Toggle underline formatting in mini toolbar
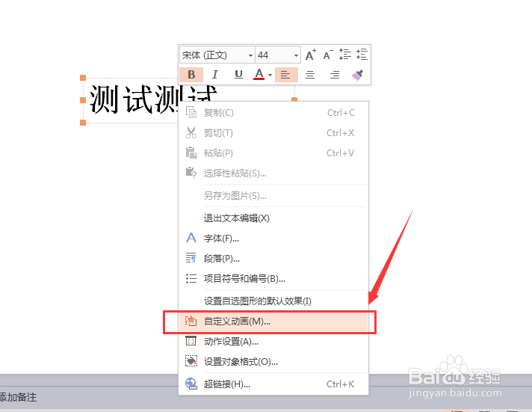The width and height of the screenshot is (532, 412). click(238, 74)
